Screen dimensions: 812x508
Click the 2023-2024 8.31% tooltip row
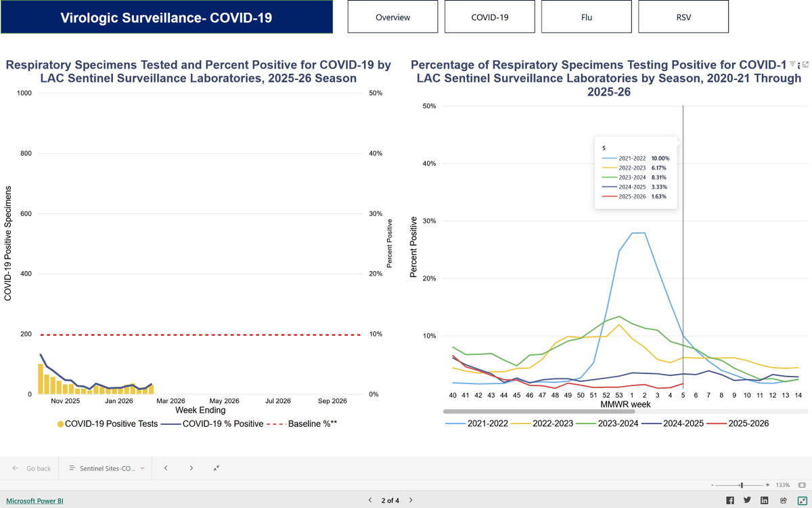[635, 177]
